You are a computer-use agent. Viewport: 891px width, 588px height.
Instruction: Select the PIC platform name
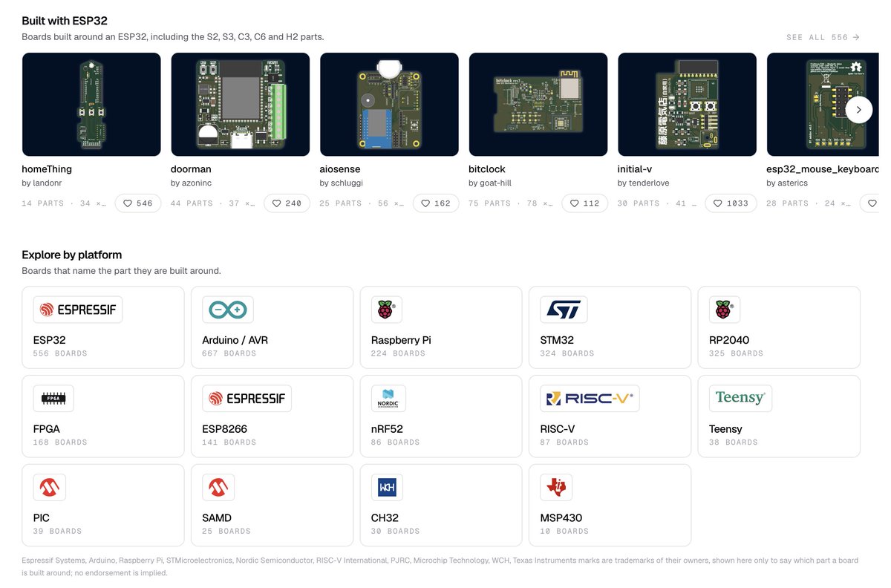coord(42,518)
